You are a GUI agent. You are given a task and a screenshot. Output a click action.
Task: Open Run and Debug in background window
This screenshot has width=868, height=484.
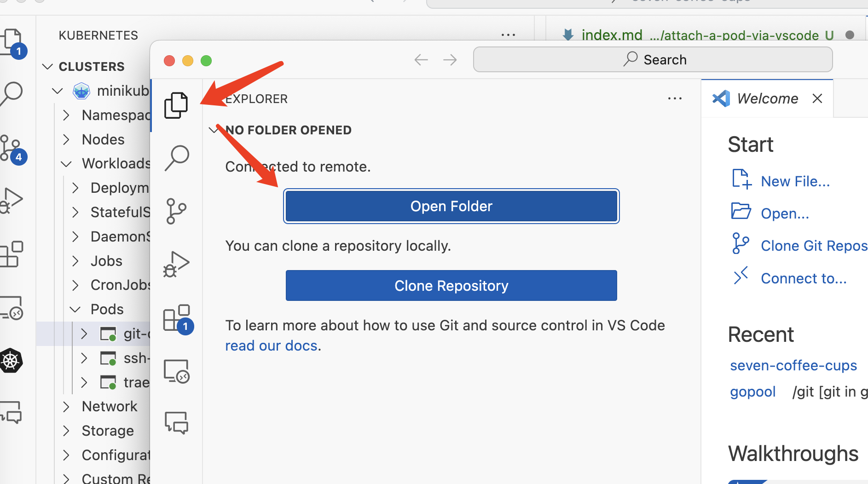(11, 200)
